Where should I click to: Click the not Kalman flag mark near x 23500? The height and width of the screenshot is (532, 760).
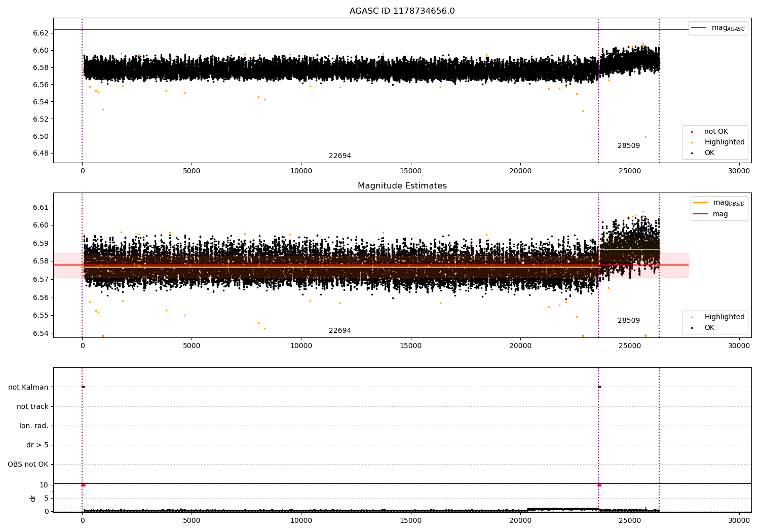click(599, 387)
